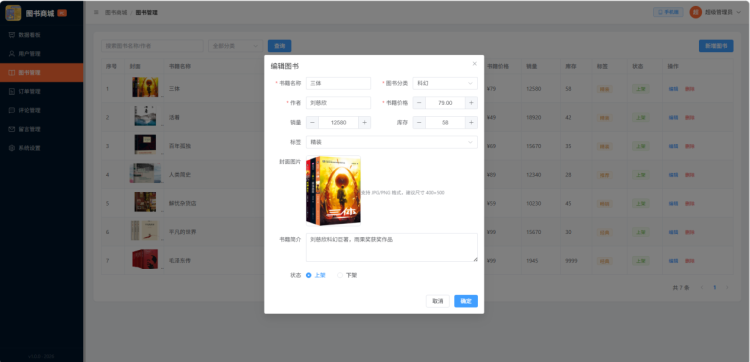The width and height of the screenshot is (750, 362).
Task: Click the 图书商城 breadcrumb link
Action: tap(116, 12)
